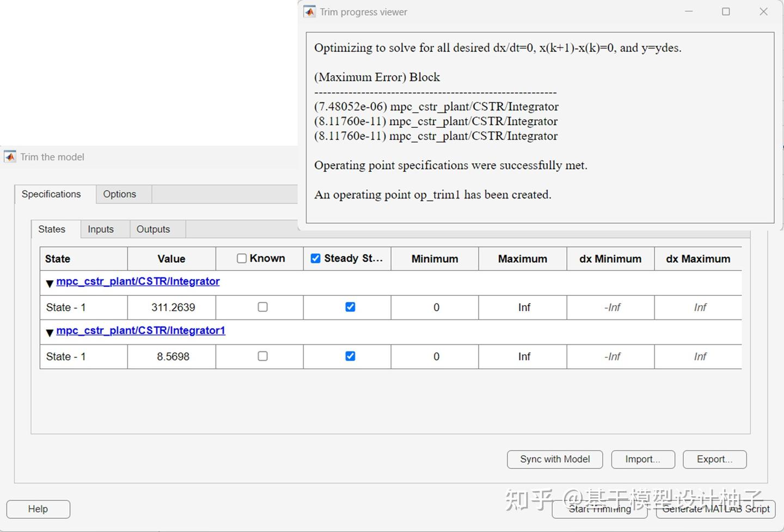The height and width of the screenshot is (532, 784).
Task: Start trimming the model
Action: click(599, 509)
